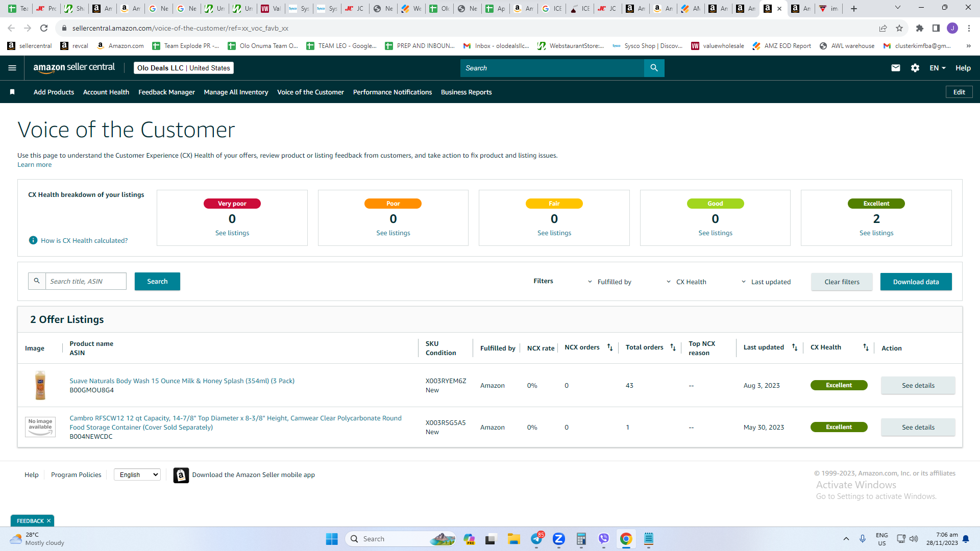Open Manage All Inventory
Viewport: 980px width, 551px height.
[x=236, y=92]
